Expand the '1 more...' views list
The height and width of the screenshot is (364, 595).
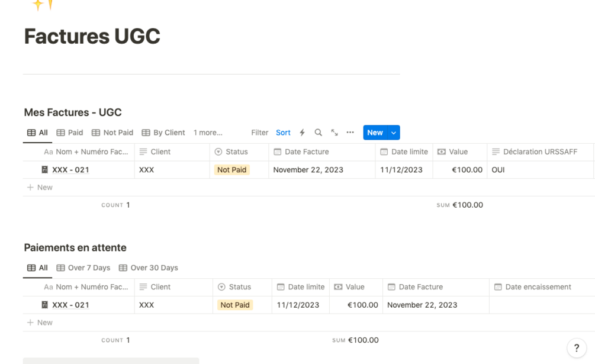pos(208,133)
